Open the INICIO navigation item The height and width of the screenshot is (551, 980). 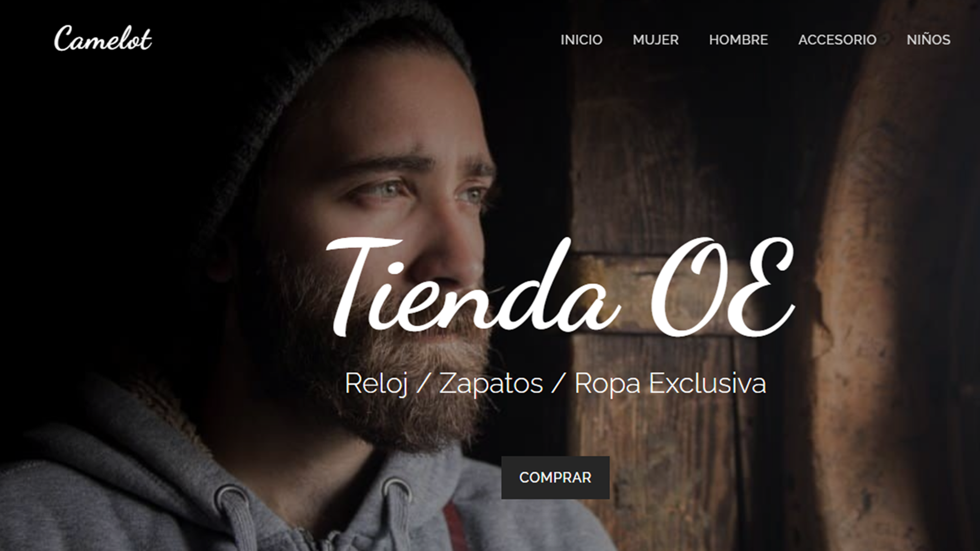point(581,40)
